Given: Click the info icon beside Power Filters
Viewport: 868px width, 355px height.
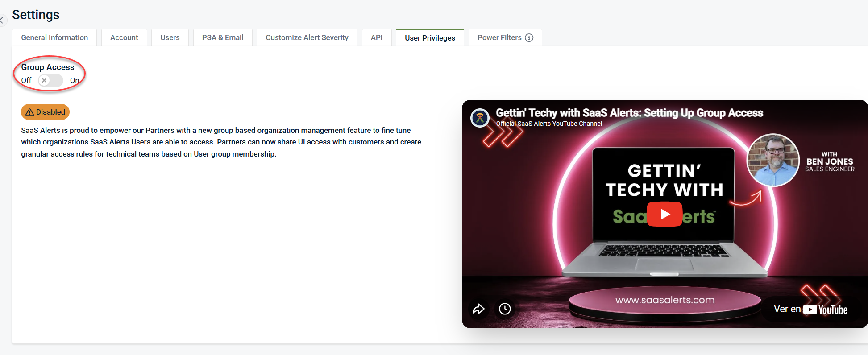Looking at the screenshot, I should click(529, 38).
